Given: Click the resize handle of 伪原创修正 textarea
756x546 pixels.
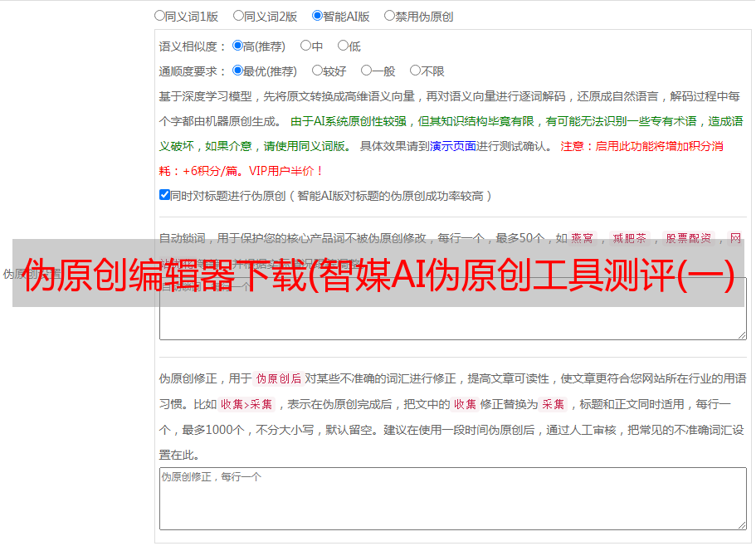Looking at the screenshot, I should [x=742, y=525].
